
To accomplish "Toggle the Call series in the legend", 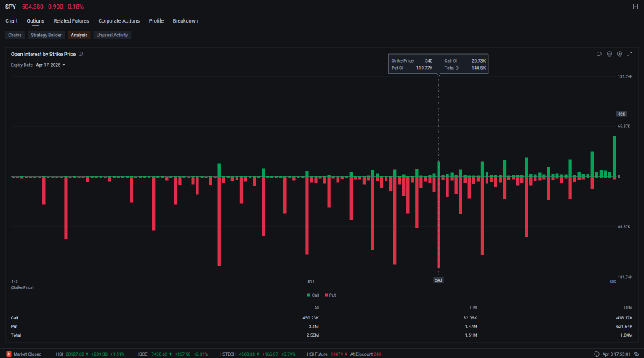I will tap(313, 295).
